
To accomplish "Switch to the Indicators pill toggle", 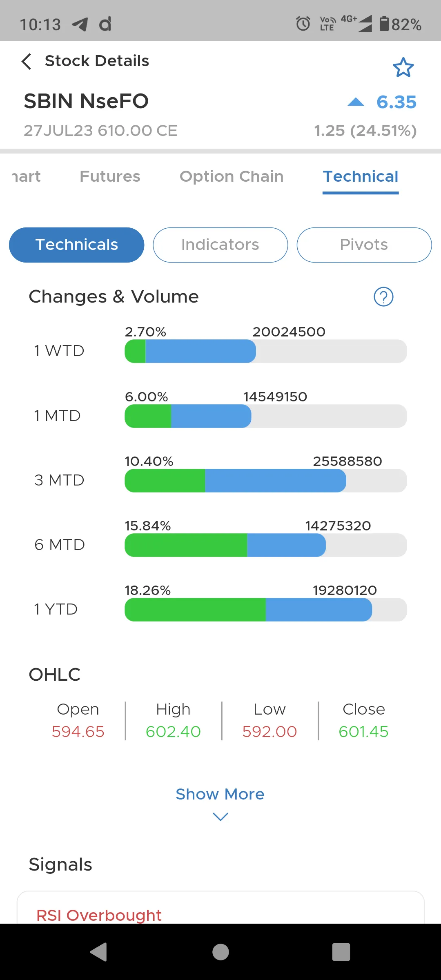I will point(220,245).
